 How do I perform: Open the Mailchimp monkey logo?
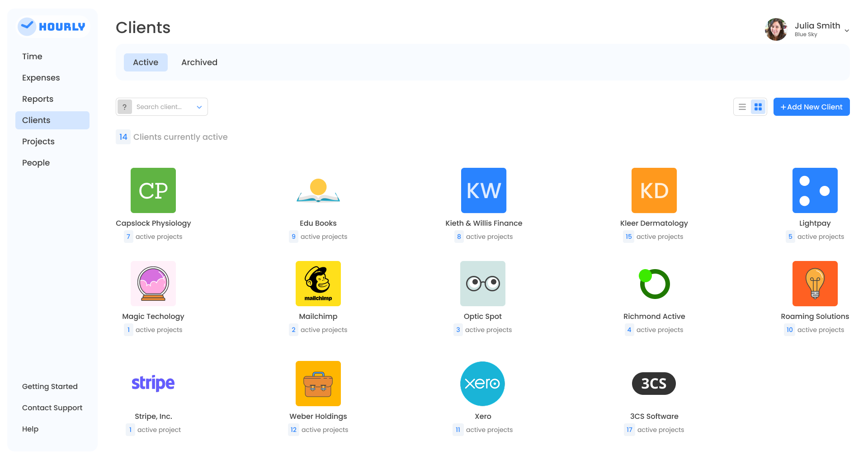(318, 284)
